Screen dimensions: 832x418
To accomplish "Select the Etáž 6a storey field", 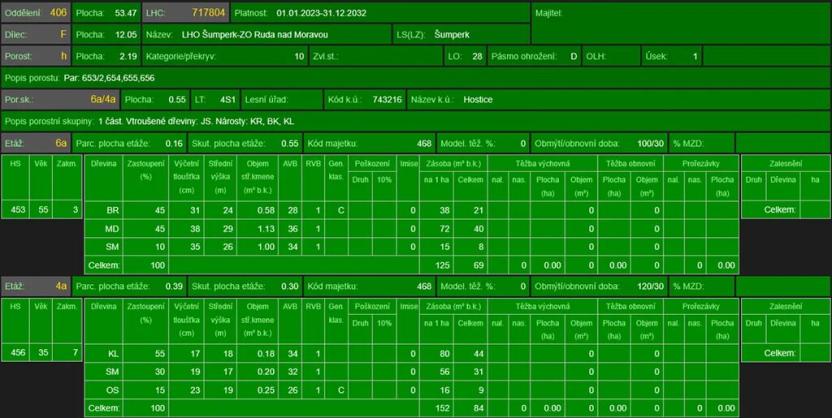I will pyautogui.click(x=60, y=143).
